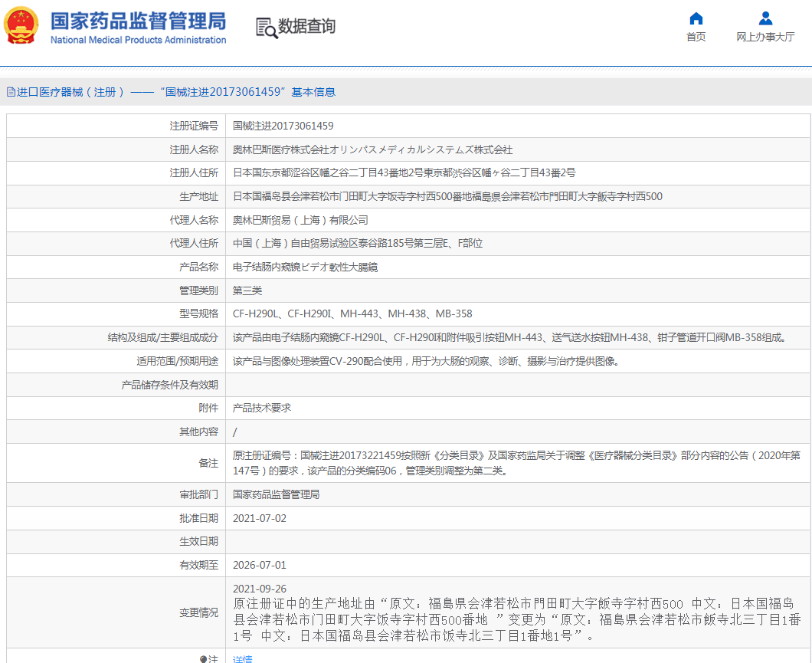Click the 产品储存条件及有效期 row label
The image size is (812, 663).
169,385
